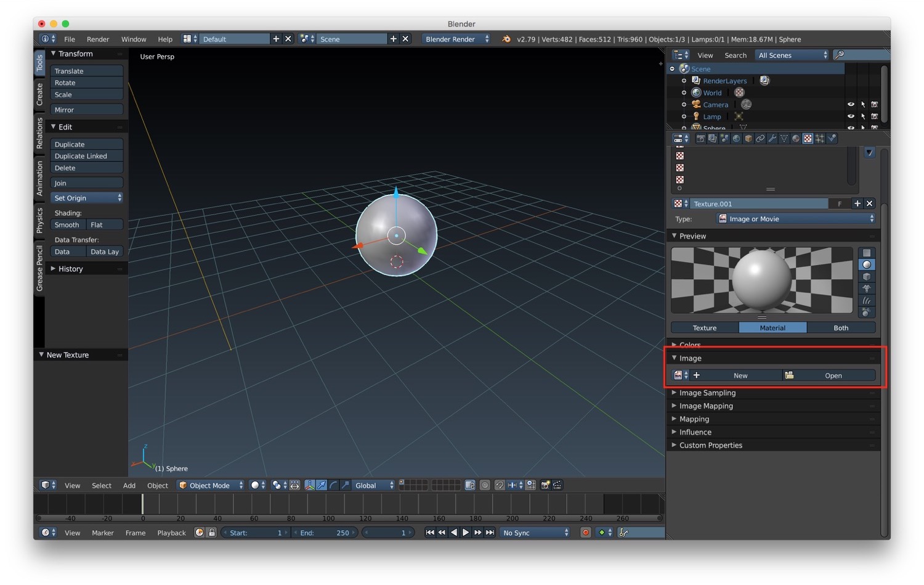Switch to the Create tool shelf tab
This screenshot has width=924, height=585.
[x=39, y=94]
